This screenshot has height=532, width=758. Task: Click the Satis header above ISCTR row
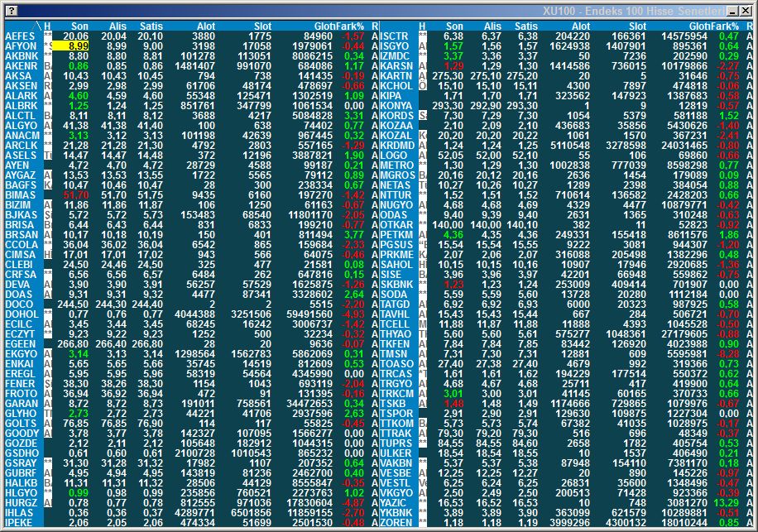[x=526, y=26]
